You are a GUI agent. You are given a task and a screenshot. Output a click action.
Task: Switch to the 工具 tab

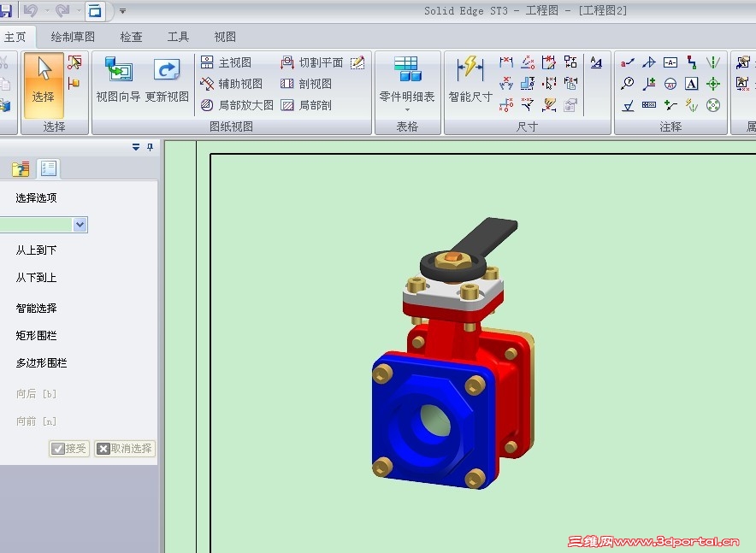(x=178, y=37)
